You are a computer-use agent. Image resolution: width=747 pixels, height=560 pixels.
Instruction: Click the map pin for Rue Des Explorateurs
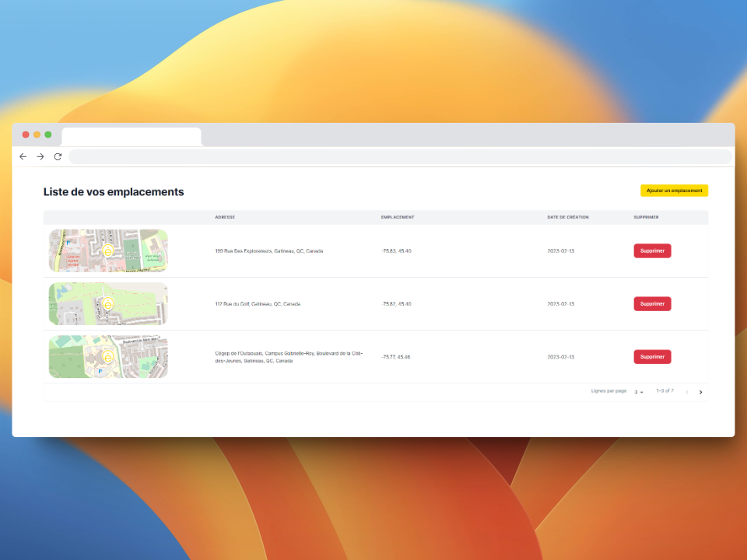(x=108, y=250)
